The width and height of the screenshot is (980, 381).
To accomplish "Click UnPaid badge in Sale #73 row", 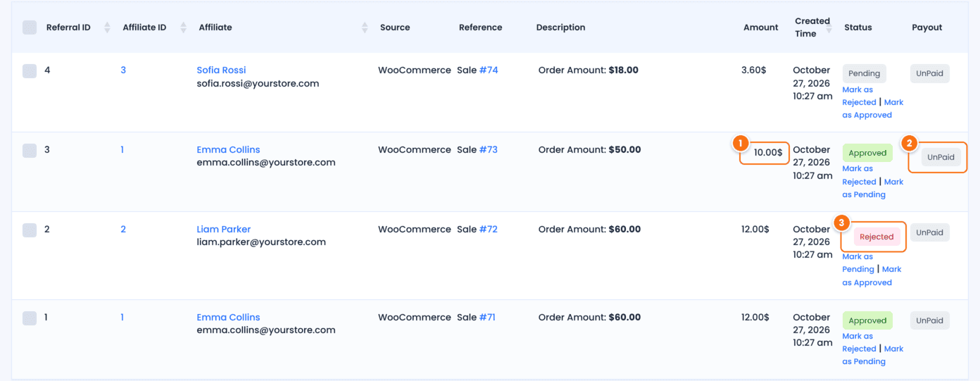I will 941,157.
